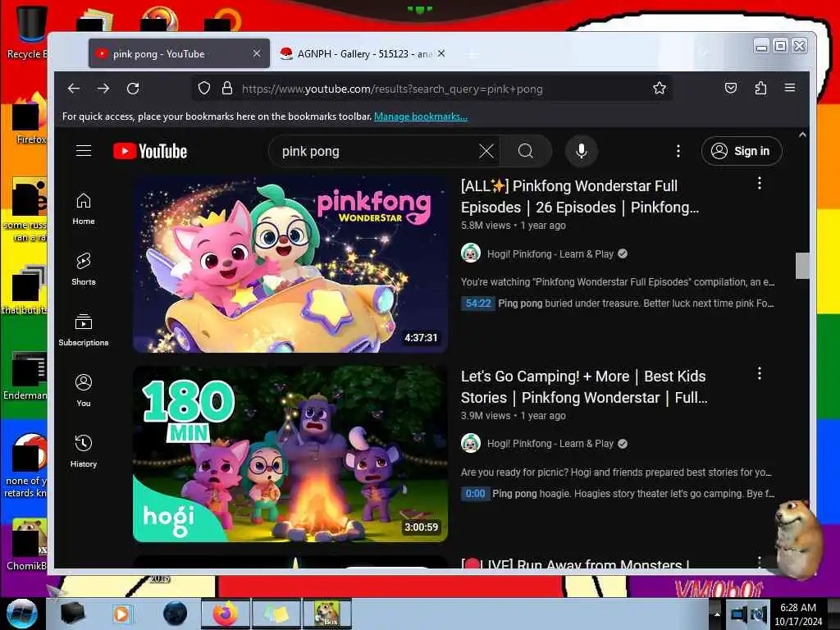Open the YouTube guide hamburger menu
Screen dimensions: 840x630
click(84, 151)
